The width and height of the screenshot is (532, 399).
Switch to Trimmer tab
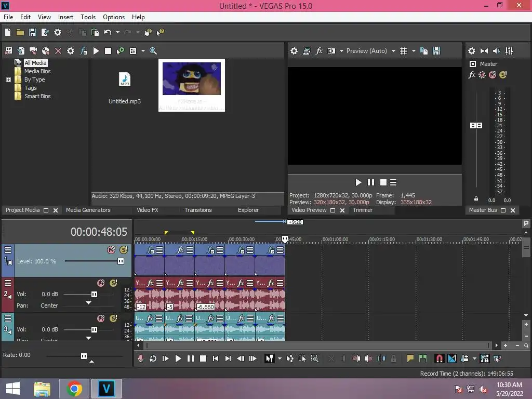(362, 210)
